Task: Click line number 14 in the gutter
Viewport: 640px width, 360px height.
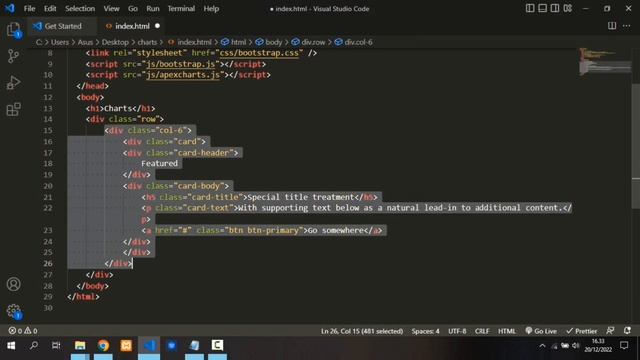Action: pos(48,119)
